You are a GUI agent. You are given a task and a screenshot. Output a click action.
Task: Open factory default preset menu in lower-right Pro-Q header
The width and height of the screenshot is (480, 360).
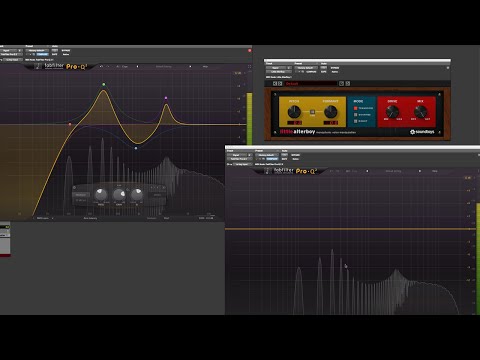click(267, 155)
